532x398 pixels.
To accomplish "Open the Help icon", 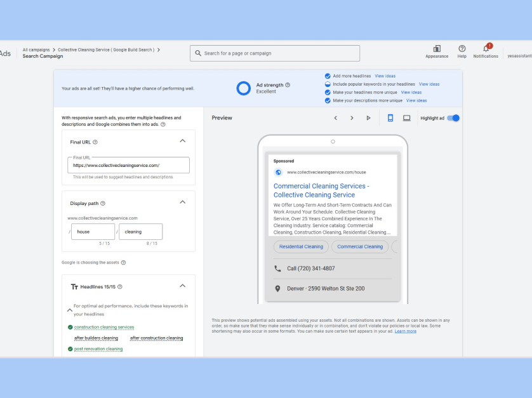I will point(462,50).
